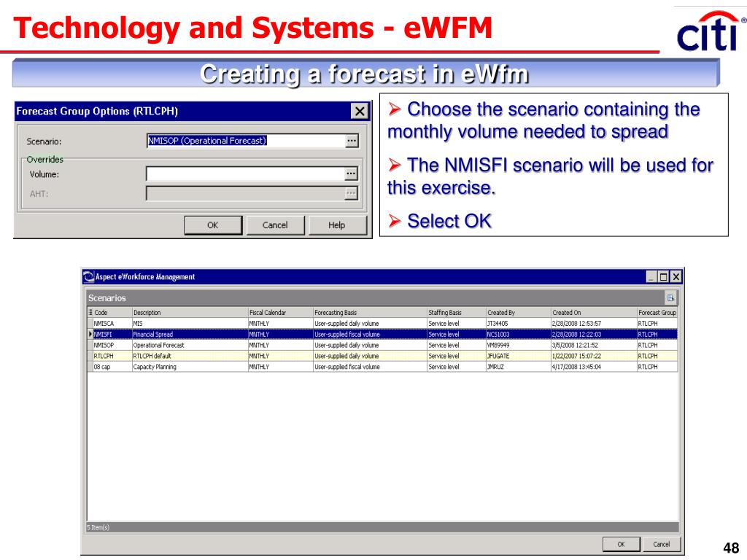The image size is (747, 560).
Task: Close the Forecast Group Options dialog
Action: 360,112
